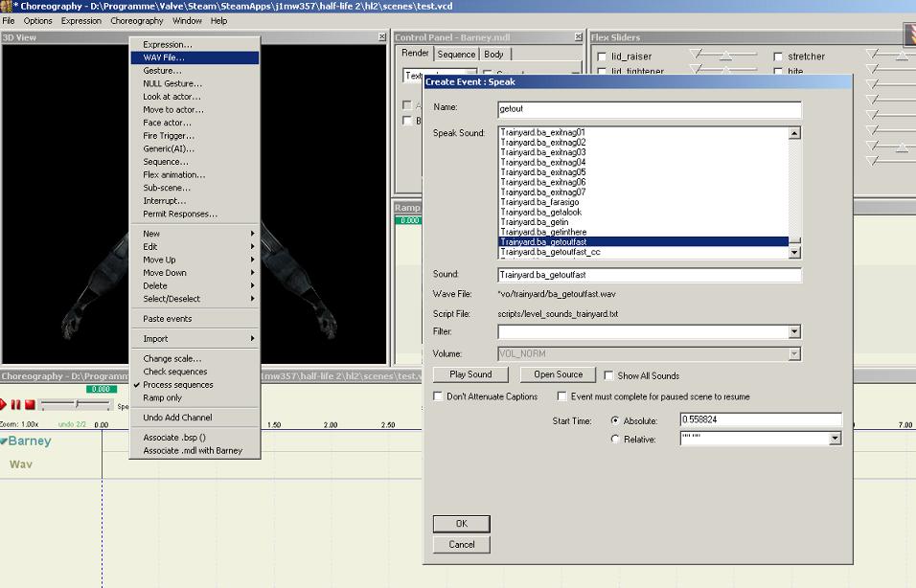The image size is (916, 588).
Task: Open the Options menu
Action: [38, 21]
